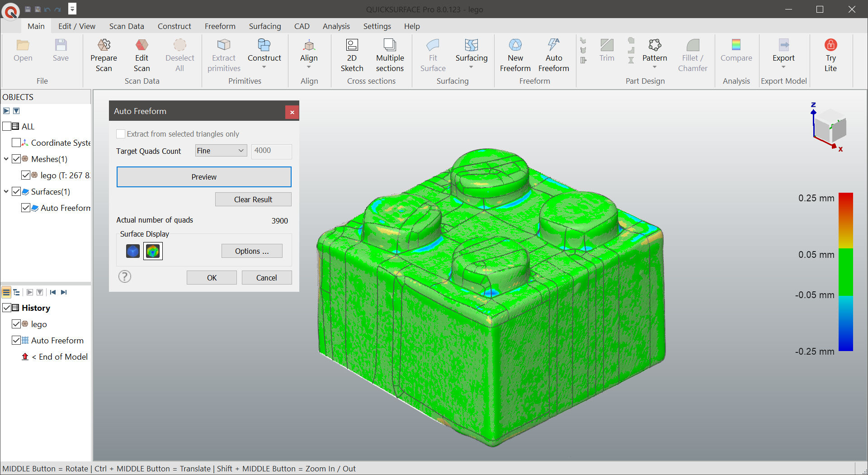
Task: Create Multiple sections from the ribbon
Action: coord(390,56)
